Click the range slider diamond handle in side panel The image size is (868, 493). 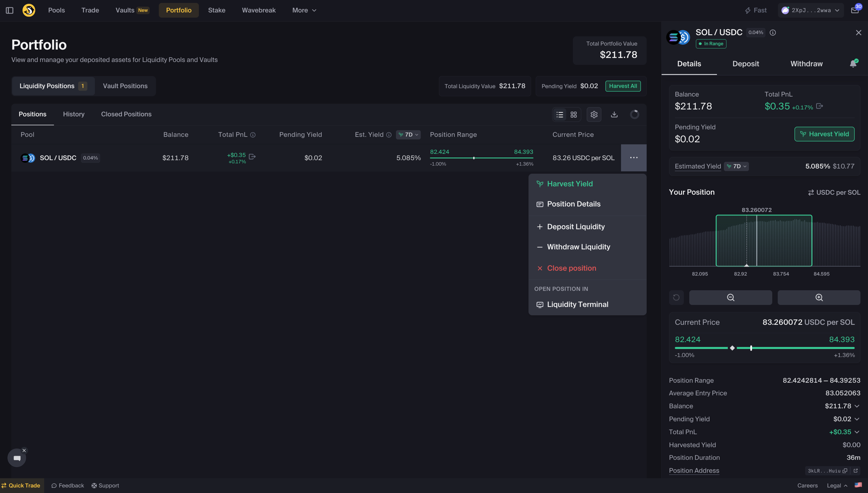732,348
